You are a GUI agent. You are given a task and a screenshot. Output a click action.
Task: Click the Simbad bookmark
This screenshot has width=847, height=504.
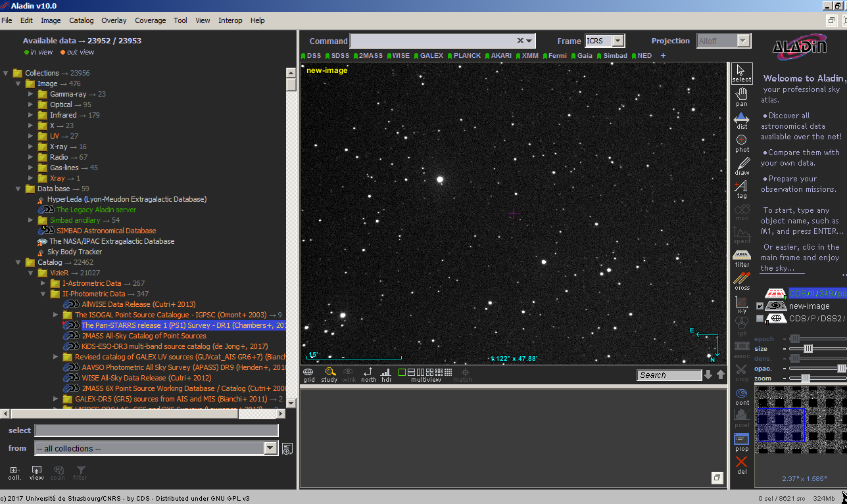(612, 56)
